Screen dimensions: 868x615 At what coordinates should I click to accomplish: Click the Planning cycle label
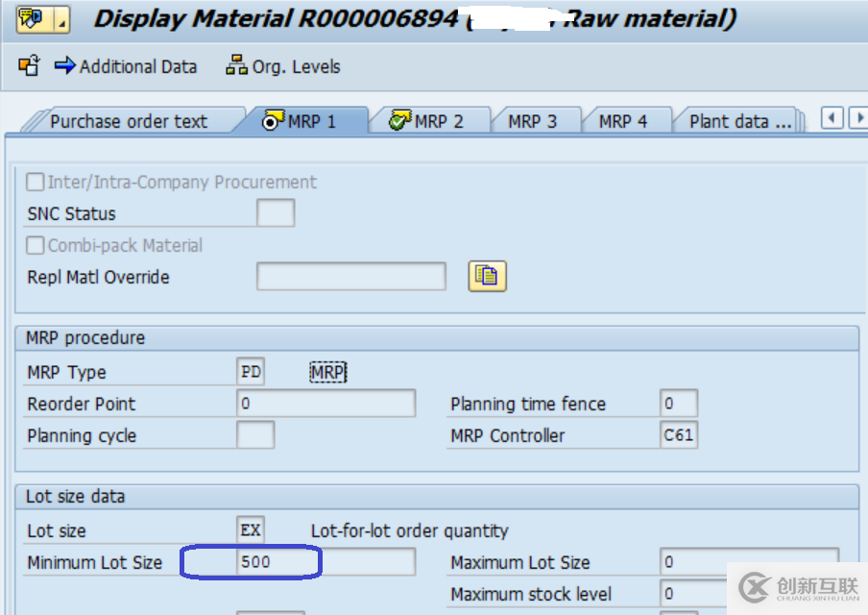click(x=82, y=435)
